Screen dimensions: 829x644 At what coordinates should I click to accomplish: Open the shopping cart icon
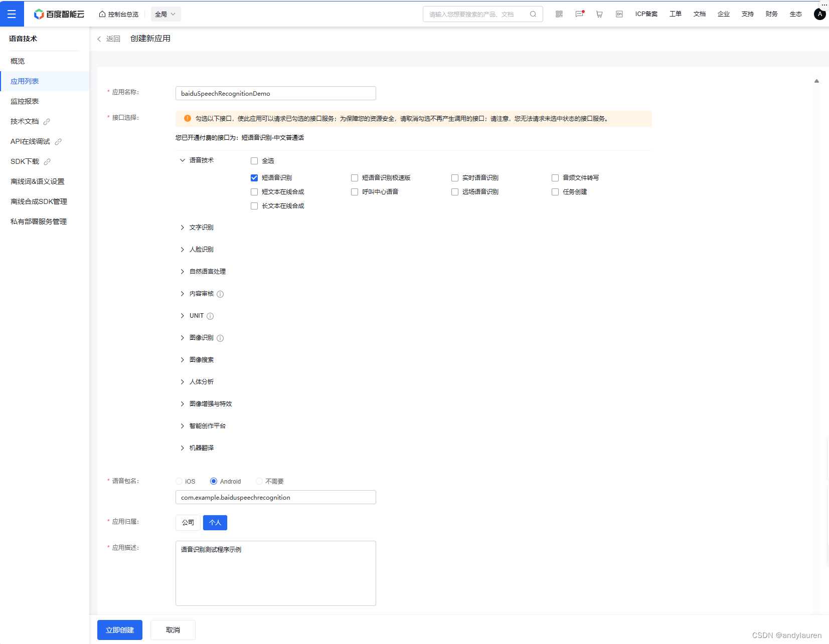tap(599, 14)
